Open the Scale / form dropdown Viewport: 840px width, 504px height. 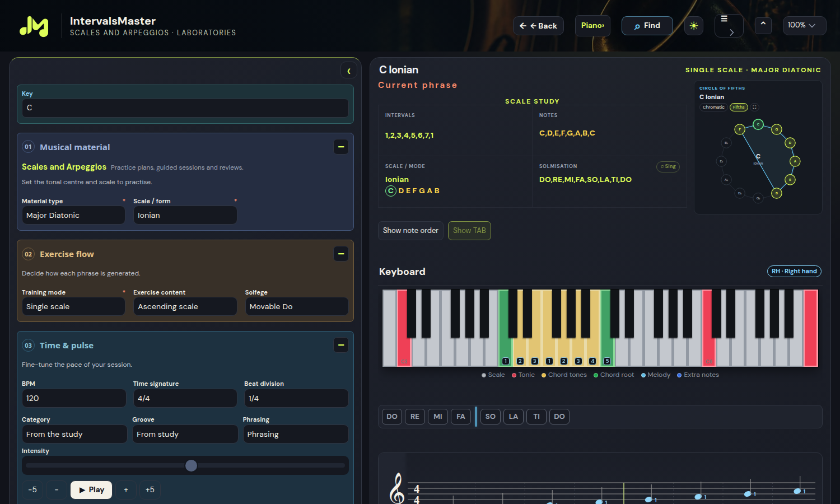click(x=185, y=215)
